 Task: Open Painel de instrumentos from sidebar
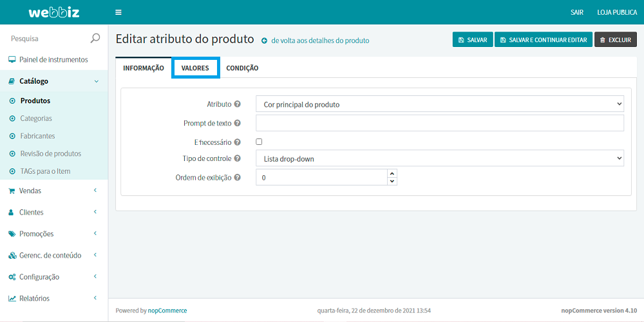(53, 60)
